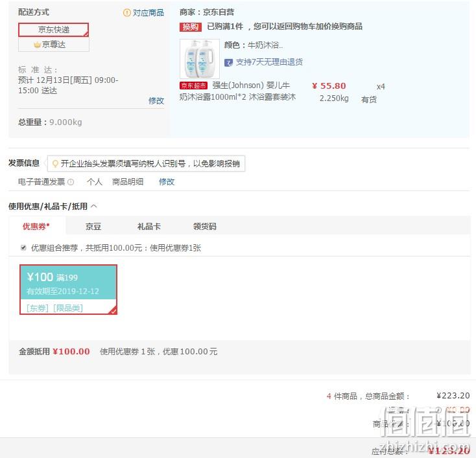Switch to the 礼品卡 tab
476x458 pixels.
[x=149, y=226]
